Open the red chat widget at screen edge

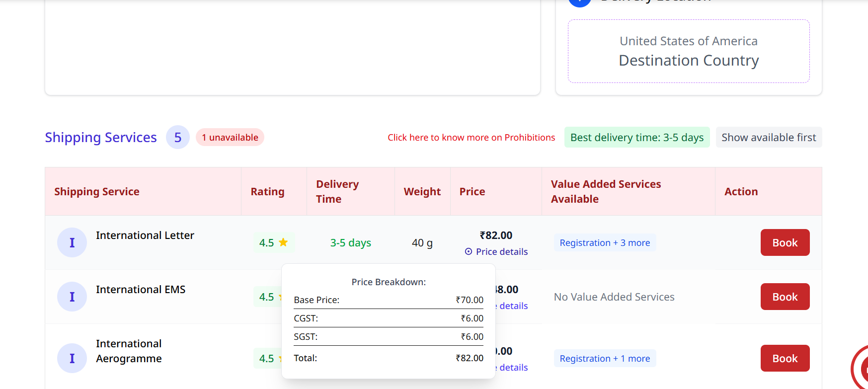[x=862, y=368]
